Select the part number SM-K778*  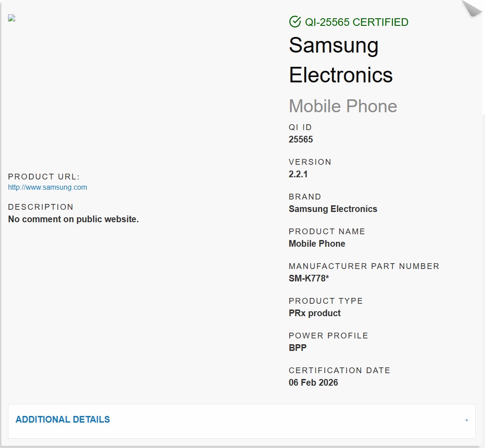coord(309,278)
